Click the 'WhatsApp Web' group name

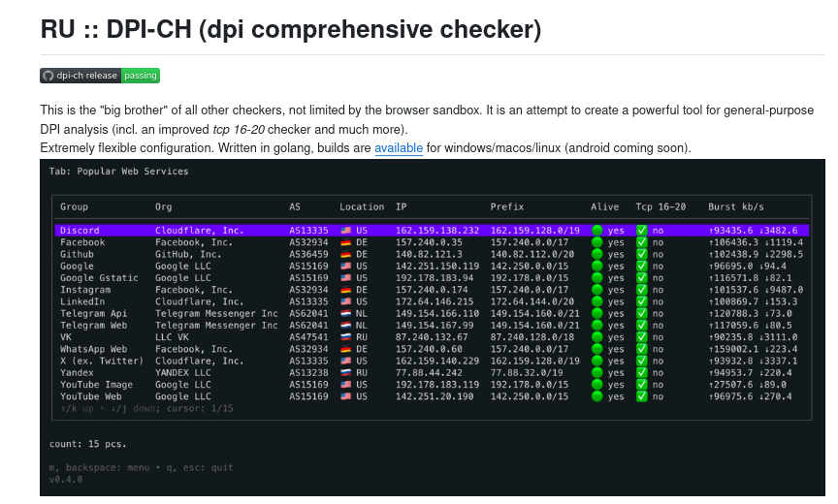[93, 349]
